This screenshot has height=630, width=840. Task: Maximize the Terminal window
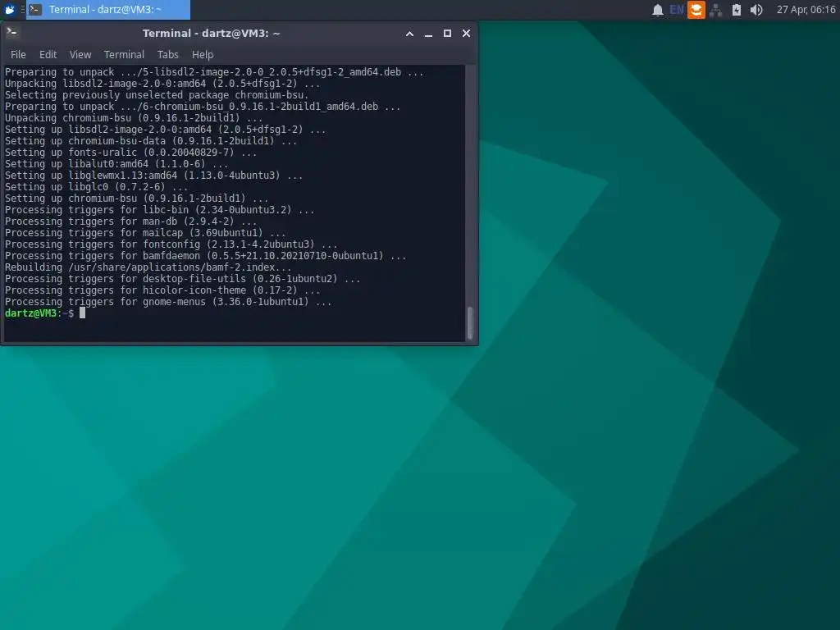(447, 33)
